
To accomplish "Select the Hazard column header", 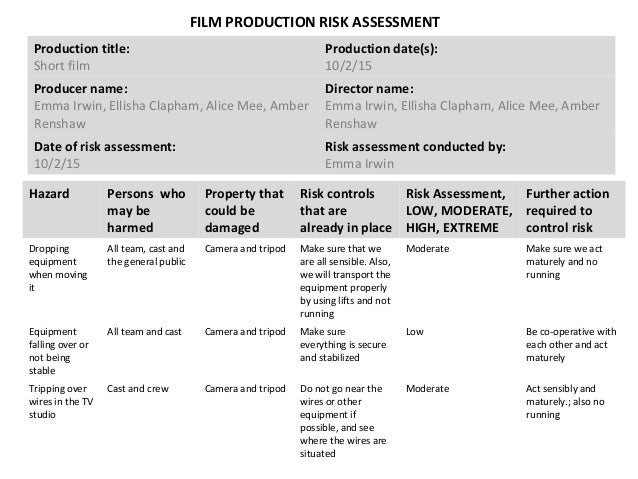I will [49, 193].
